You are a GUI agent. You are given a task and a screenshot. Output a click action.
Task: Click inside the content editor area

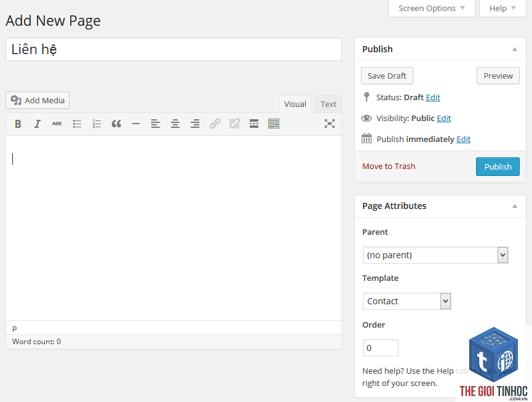(173, 228)
